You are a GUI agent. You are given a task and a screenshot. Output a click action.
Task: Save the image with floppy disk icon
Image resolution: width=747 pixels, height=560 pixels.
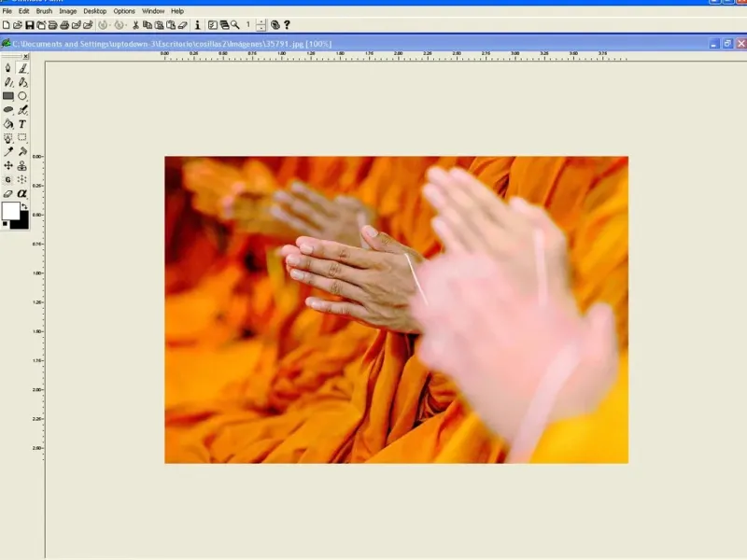pos(30,25)
